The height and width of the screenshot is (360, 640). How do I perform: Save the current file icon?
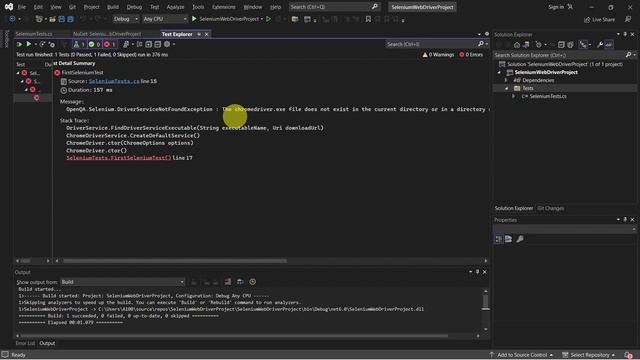click(x=62, y=19)
